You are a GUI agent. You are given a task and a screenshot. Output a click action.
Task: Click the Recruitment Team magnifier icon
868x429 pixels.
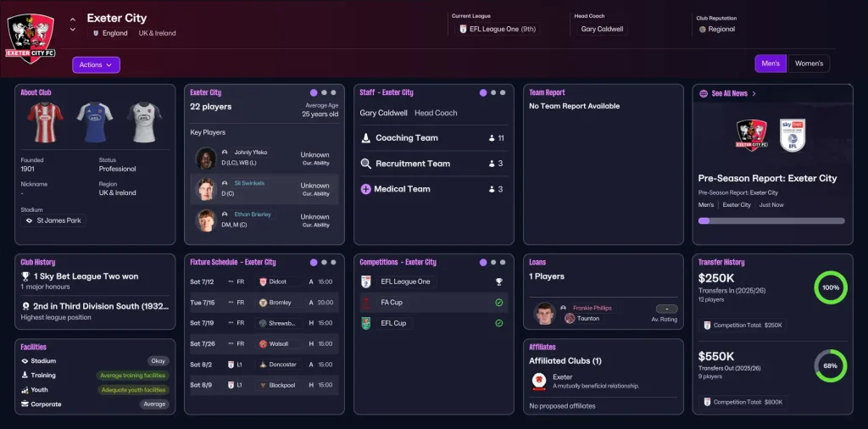(366, 164)
